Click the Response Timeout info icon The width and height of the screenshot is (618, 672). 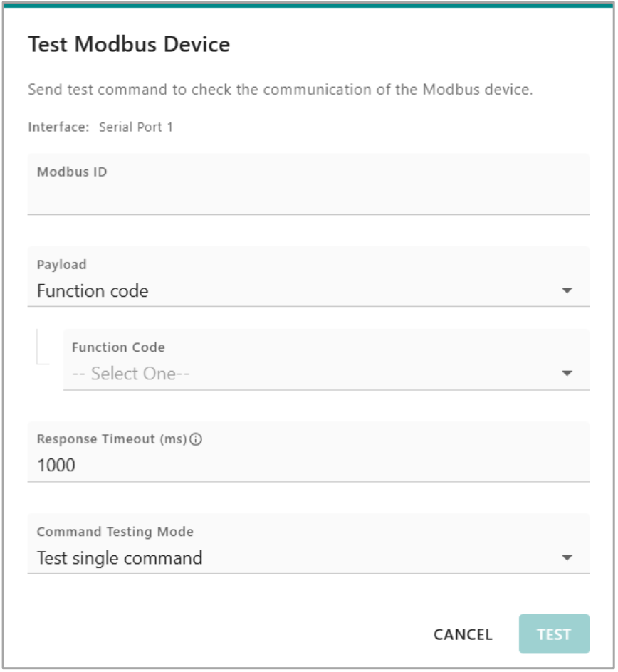pos(197,440)
